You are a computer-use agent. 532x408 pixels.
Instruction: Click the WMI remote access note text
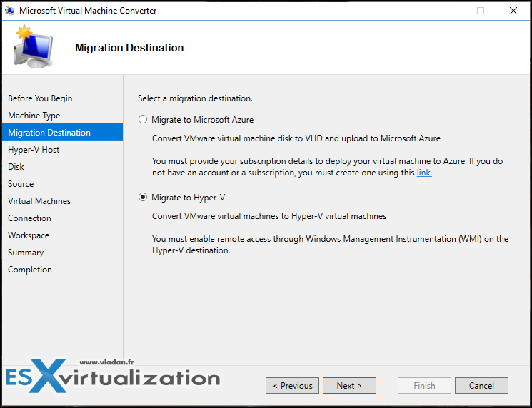pos(330,245)
